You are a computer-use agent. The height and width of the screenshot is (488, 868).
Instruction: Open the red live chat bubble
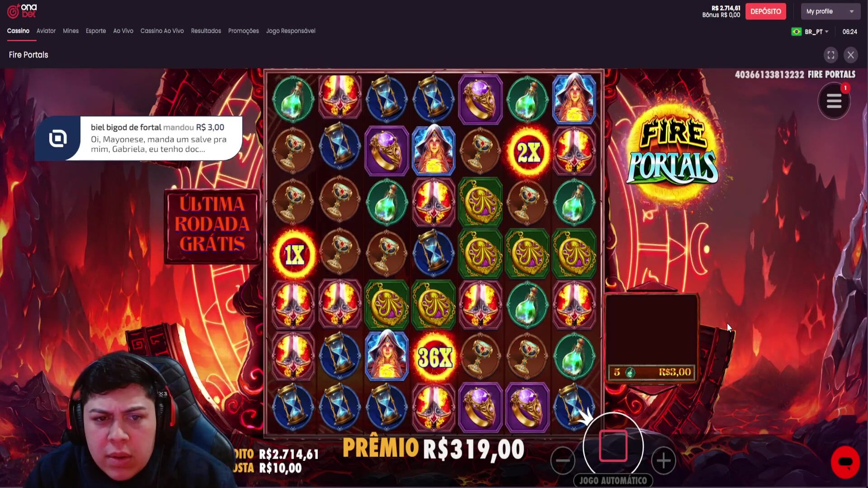tap(845, 462)
